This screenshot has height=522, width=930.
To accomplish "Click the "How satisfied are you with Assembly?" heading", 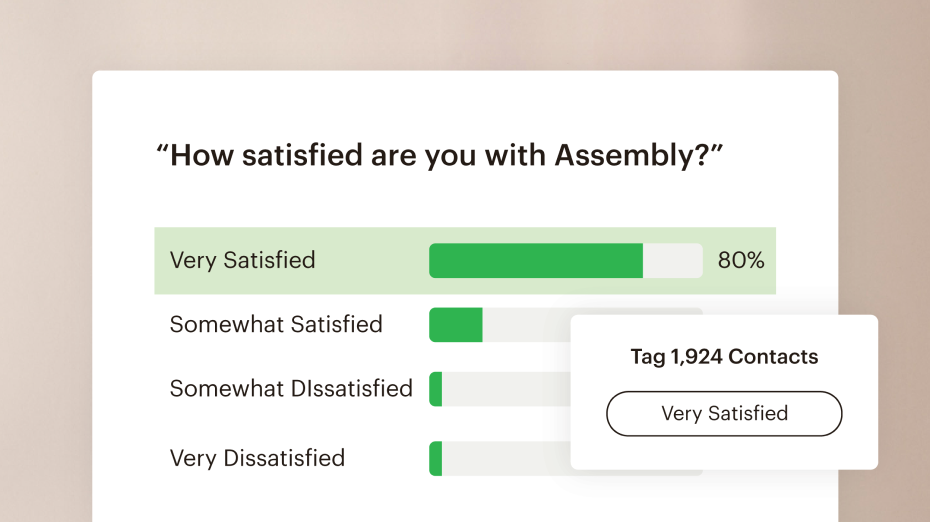I will coord(439,155).
